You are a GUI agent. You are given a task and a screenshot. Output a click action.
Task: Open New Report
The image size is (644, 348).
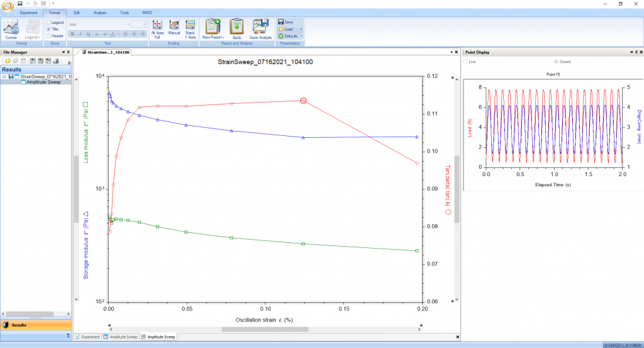[x=213, y=29]
